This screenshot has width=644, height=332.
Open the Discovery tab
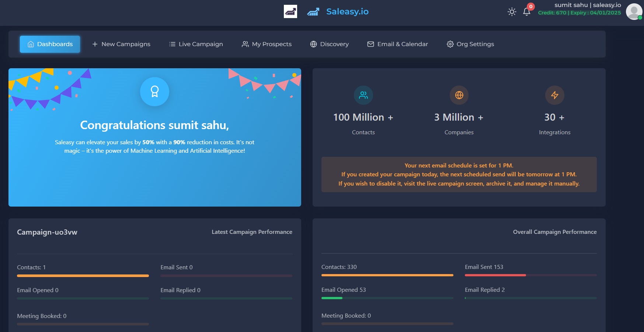tap(329, 44)
